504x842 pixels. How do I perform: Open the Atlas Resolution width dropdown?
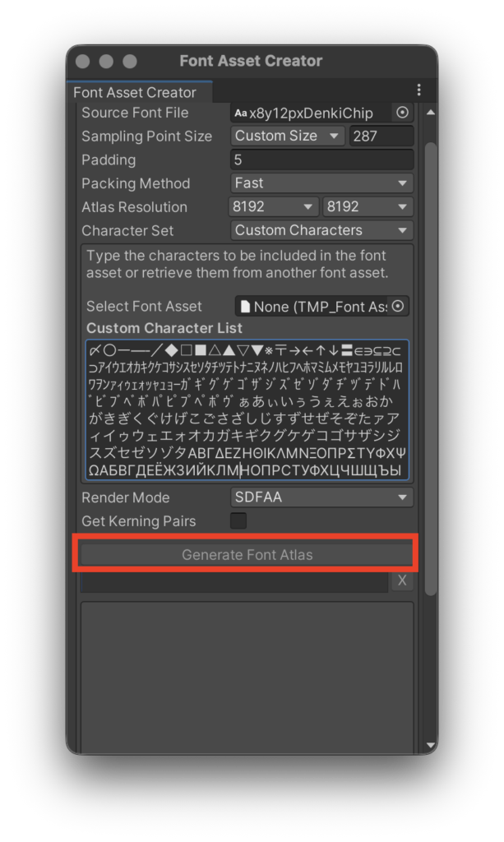[x=273, y=207]
